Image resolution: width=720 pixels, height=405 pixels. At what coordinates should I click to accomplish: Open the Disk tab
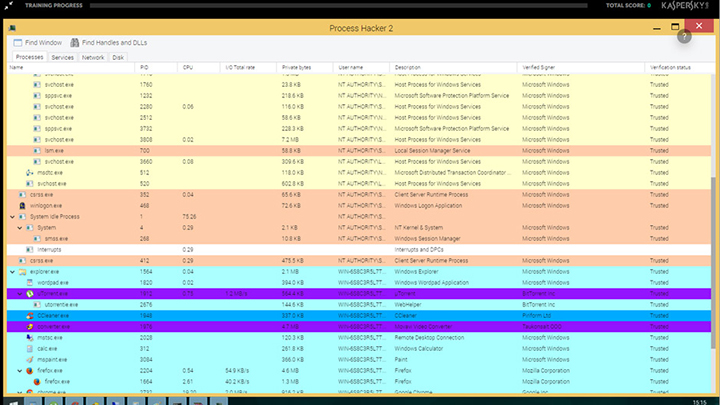point(118,57)
